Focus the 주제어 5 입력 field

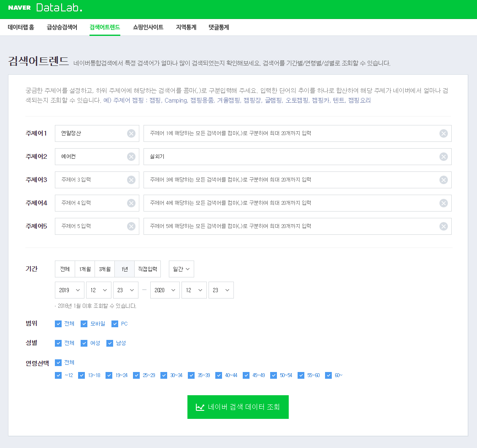(x=97, y=226)
